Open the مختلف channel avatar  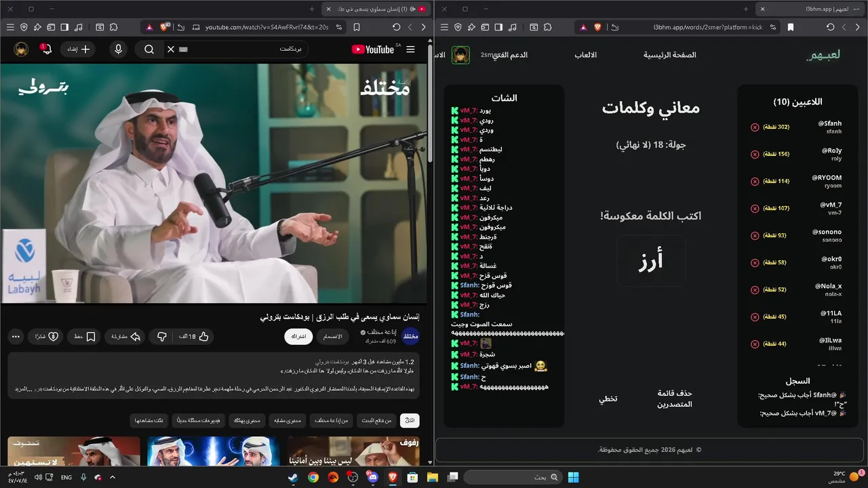(x=411, y=336)
